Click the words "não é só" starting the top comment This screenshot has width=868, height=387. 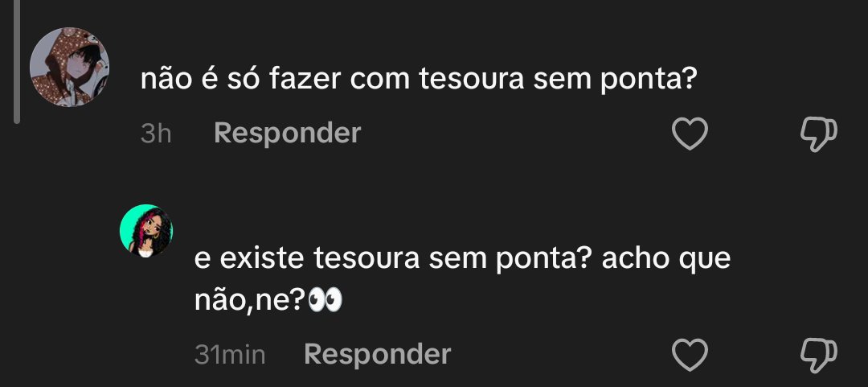[201, 80]
